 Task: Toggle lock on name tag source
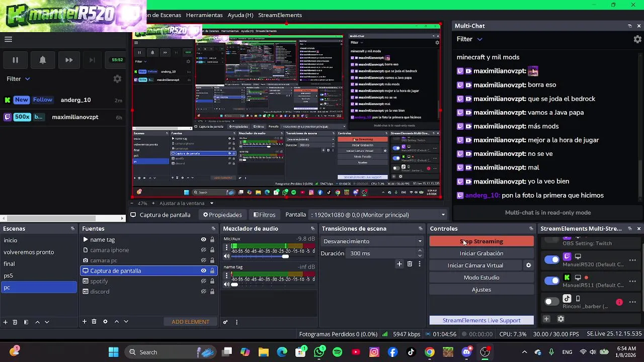pyautogui.click(x=212, y=240)
